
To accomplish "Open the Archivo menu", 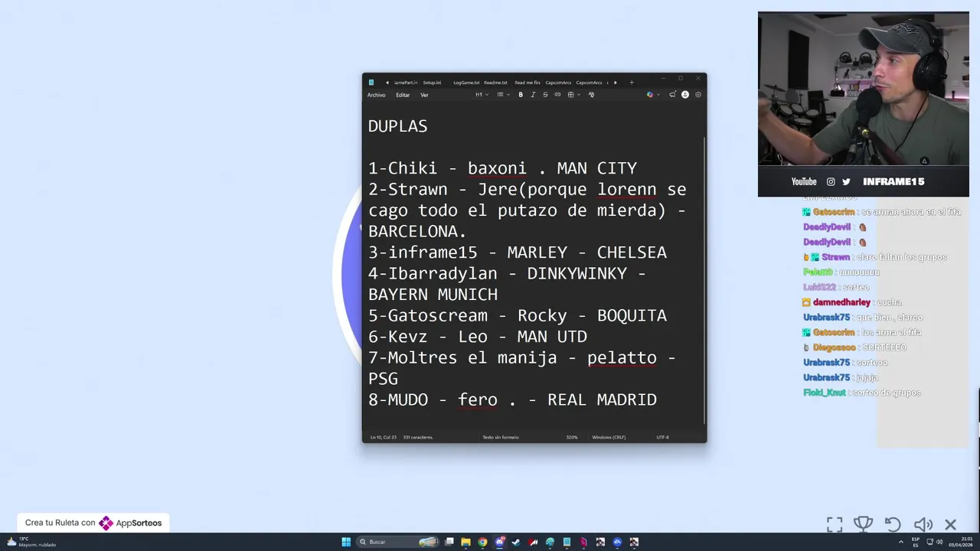I will click(376, 95).
